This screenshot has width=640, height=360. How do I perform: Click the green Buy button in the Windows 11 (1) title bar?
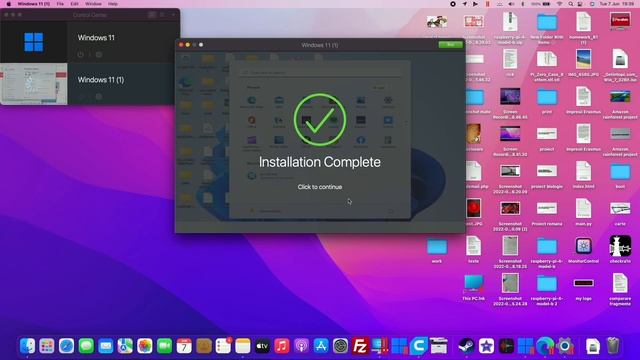pos(450,44)
